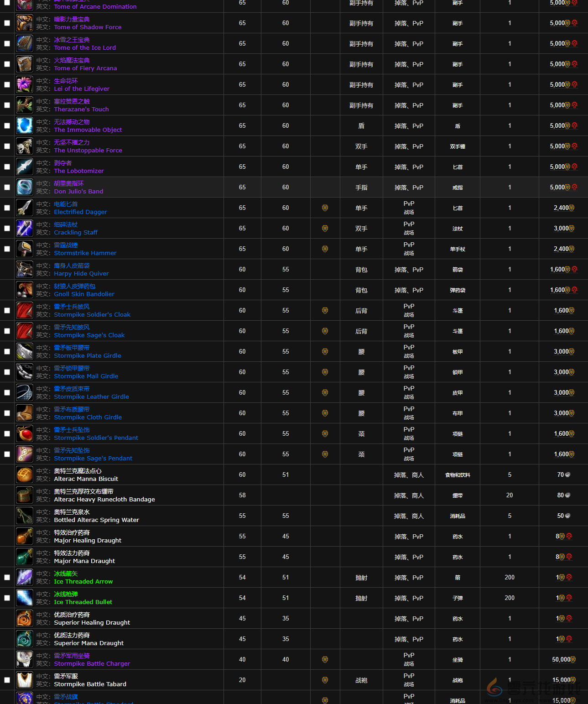Click The Immovable Object shield icon
The width and height of the screenshot is (588, 704).
[x=25, y=125]
